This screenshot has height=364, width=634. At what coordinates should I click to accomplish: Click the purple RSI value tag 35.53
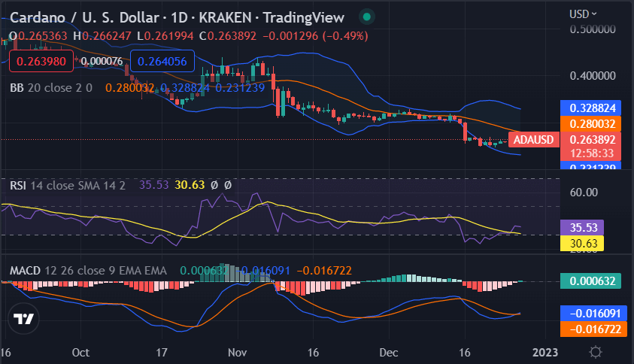582,228
